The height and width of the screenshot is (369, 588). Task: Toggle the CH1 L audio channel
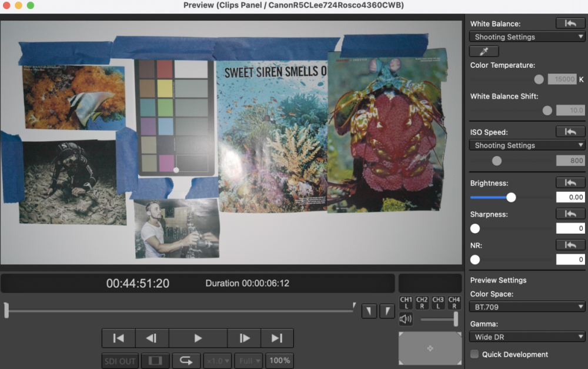tap(406, 302)
